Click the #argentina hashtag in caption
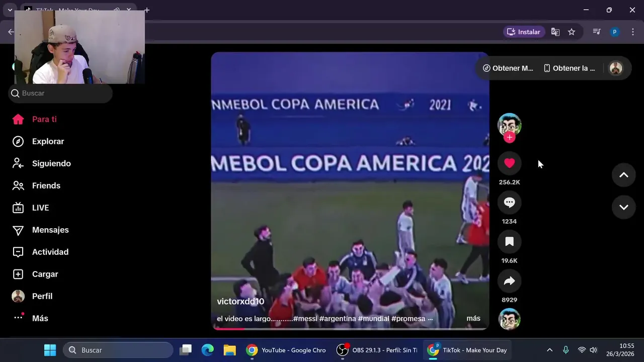Viewport: 644px width, 362px height. pos(338,319)
